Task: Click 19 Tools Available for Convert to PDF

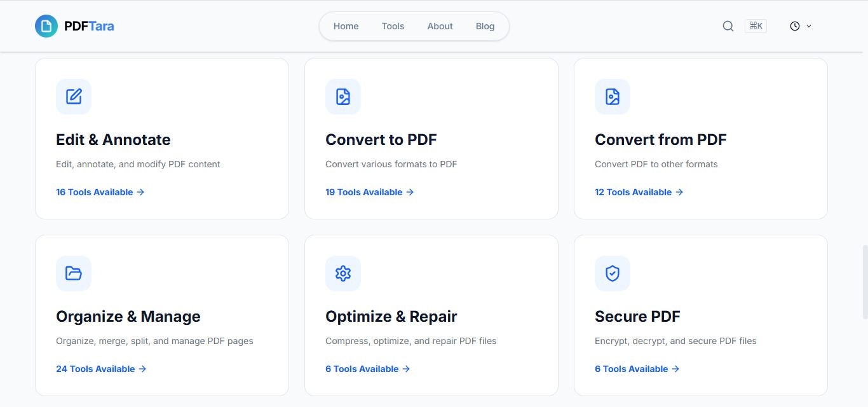Action: pyautogui.click(x=363, y=191)
